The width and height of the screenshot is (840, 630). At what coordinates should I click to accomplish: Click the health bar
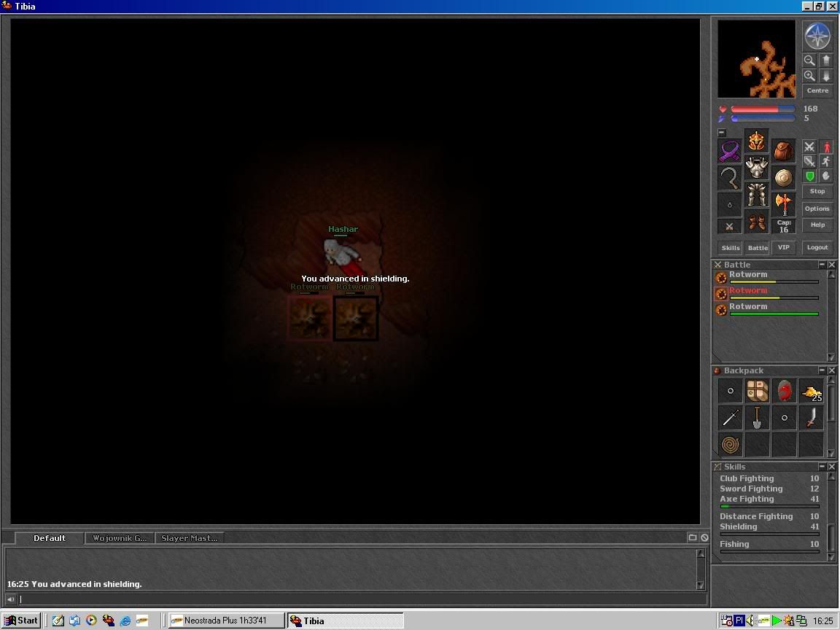point(763,109)
